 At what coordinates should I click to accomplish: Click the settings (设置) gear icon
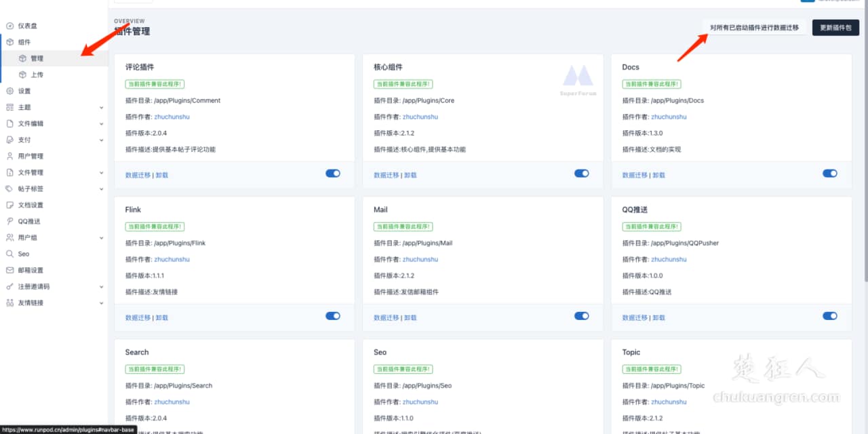click(9, 91)
